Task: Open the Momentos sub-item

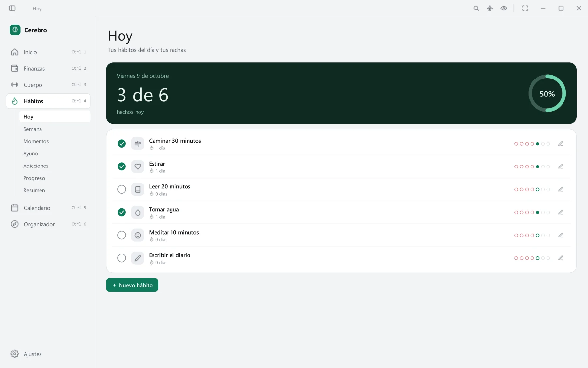Action: tap(55, 141)
